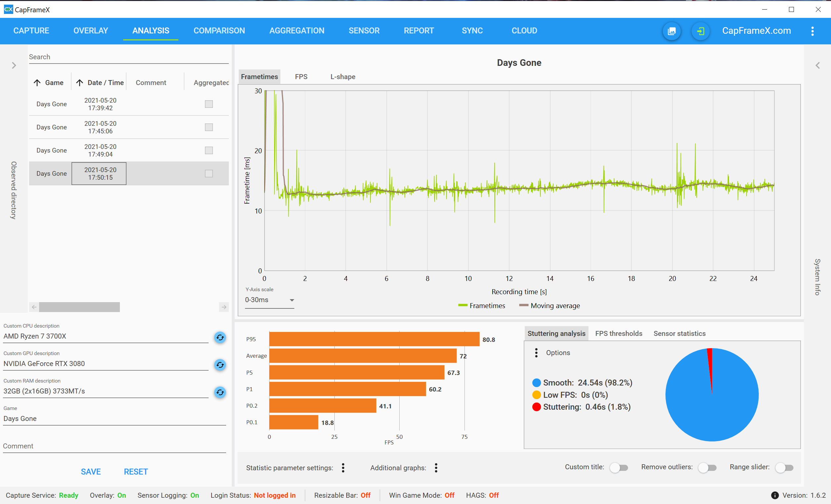Screen dimensions: 831x504
Task: Open Statistic parameter settings dots menu
Action: click(x=343, y=468)
